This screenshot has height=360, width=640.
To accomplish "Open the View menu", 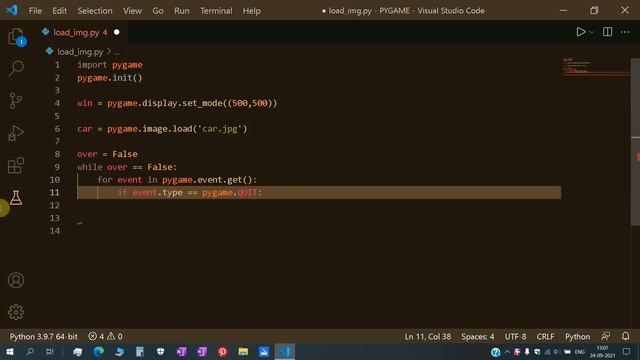I will (x=132, y=11).
